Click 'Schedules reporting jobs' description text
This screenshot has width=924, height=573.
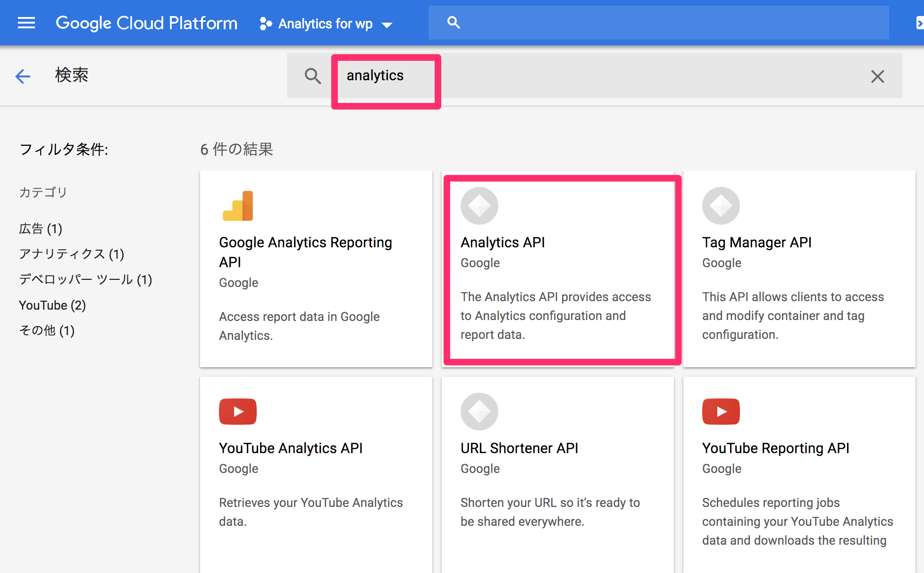[x=798, y=522]
